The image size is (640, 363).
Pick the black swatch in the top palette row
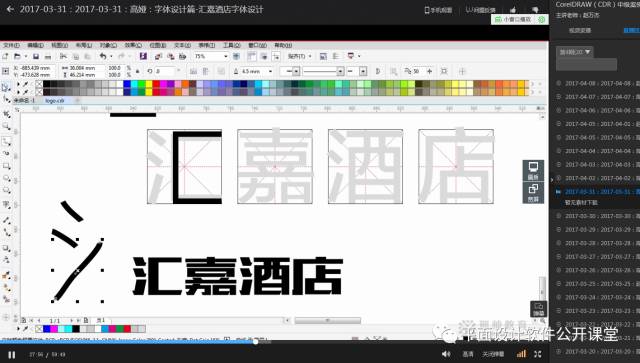(x=47, y=84)
